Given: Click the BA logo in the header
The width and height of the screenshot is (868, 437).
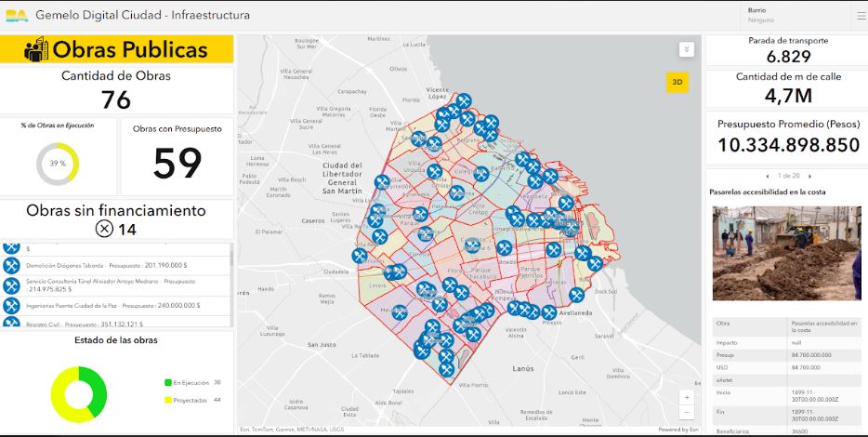Looking at the screenshot, I should click(x=16, y=16).
